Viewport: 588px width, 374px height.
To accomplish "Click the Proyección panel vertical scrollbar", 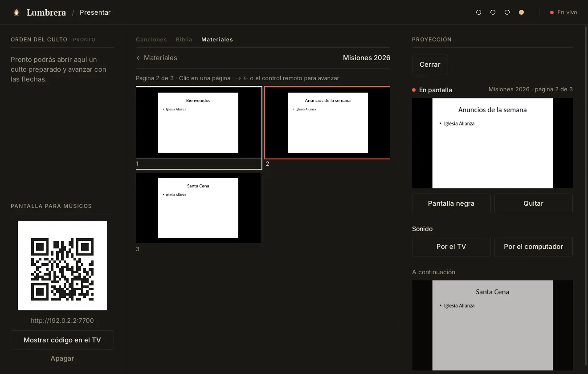I will pyautogui.click(x=586, y=196).
